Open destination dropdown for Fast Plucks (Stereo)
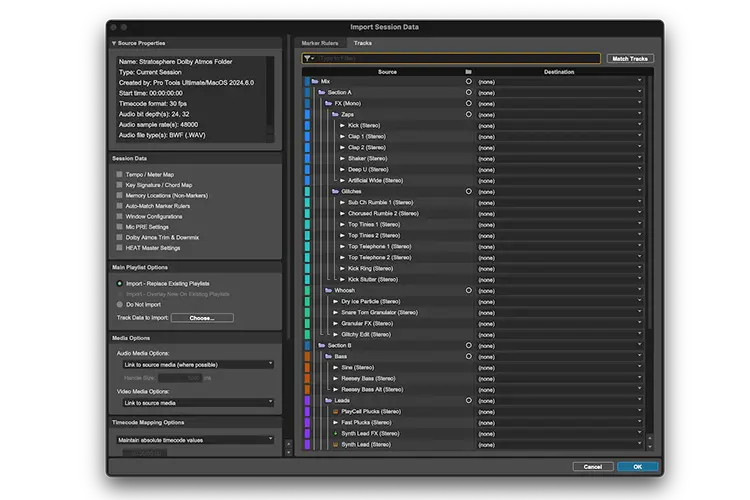This screenshot has width=750, height=500. [560, 423]
